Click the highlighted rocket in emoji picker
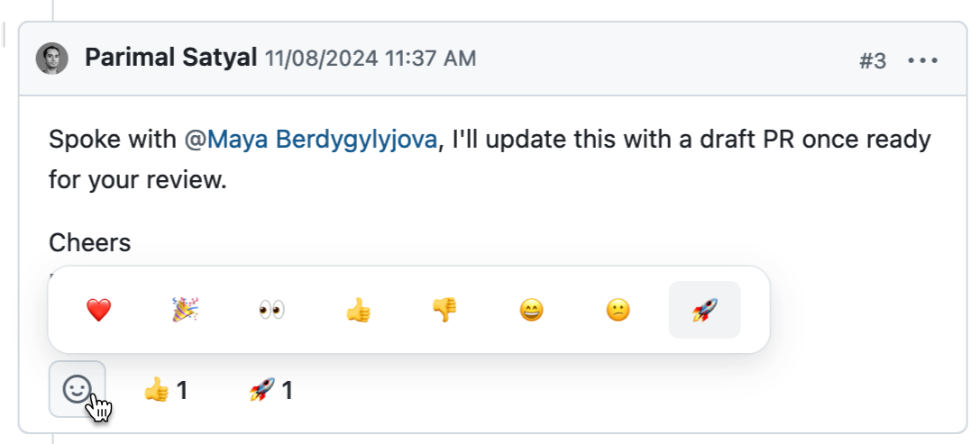 click(704, 311)
